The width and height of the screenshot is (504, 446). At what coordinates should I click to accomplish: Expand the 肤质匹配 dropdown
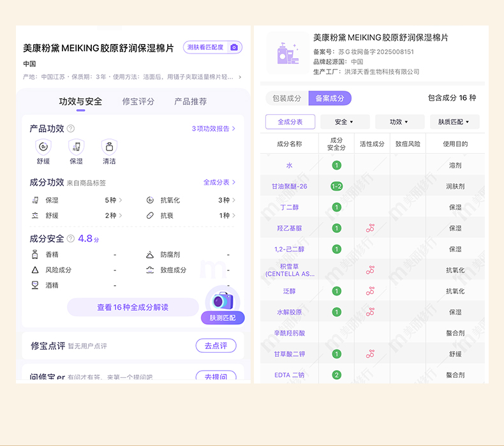454,122
